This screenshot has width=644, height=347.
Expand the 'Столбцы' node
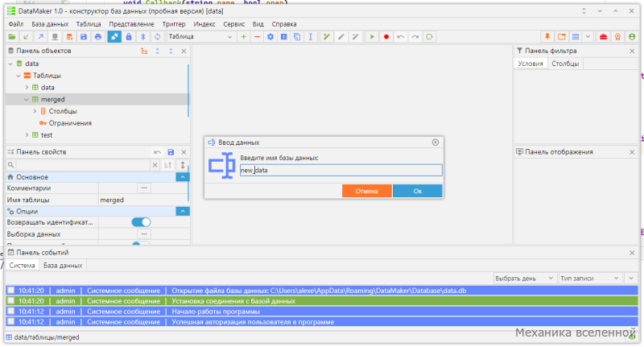[x=35, y=111]
